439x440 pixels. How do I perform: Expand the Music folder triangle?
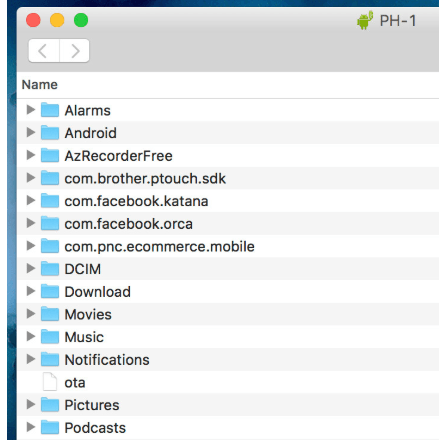point(31,336)
